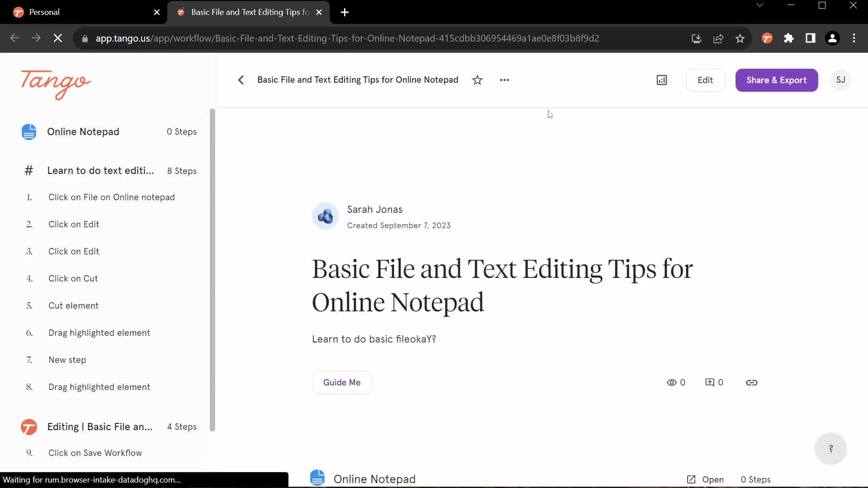Viewport: 868px width, 488px height.
Task: Close the Personal tab
Action: (x=157, y=12)
